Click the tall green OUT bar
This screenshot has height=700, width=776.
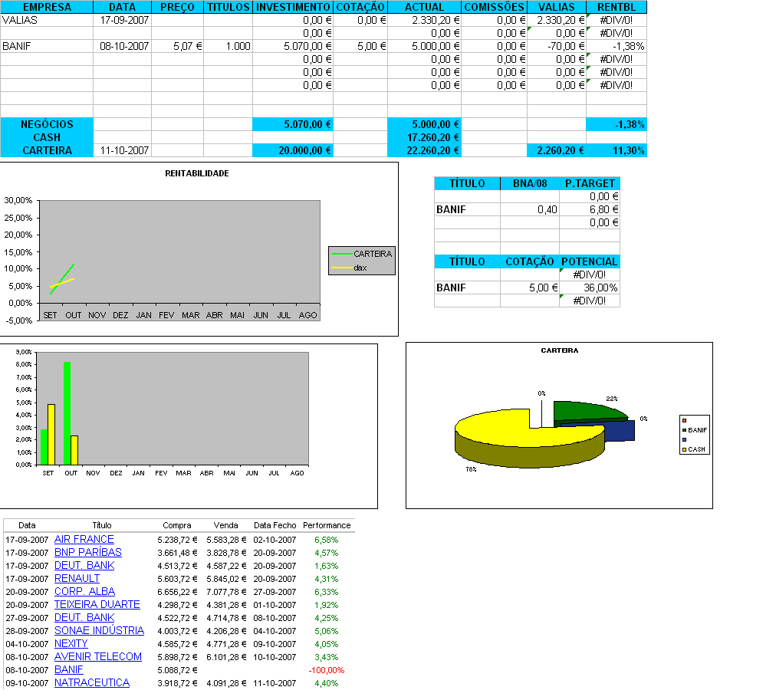[67, 413]
